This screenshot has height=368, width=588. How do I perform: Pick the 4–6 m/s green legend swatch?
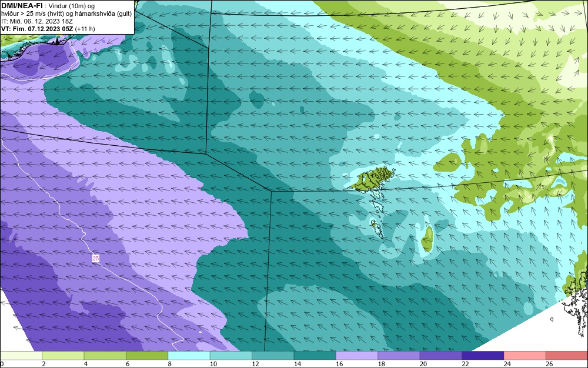[x=105, y=356]
